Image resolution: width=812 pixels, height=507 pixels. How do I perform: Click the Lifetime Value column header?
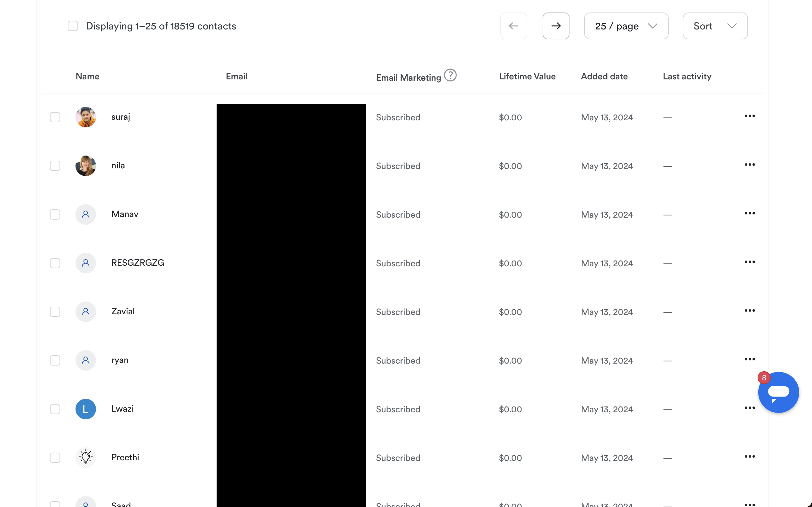[527, 76]
